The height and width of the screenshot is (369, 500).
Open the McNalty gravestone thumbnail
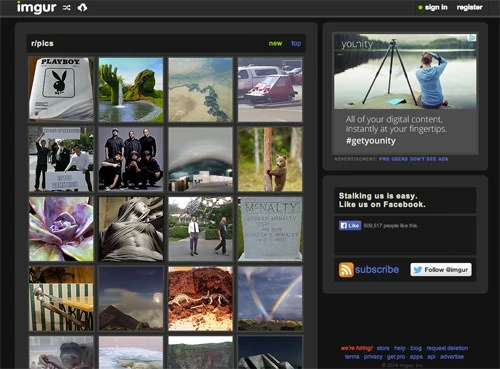tap(270, 229)
